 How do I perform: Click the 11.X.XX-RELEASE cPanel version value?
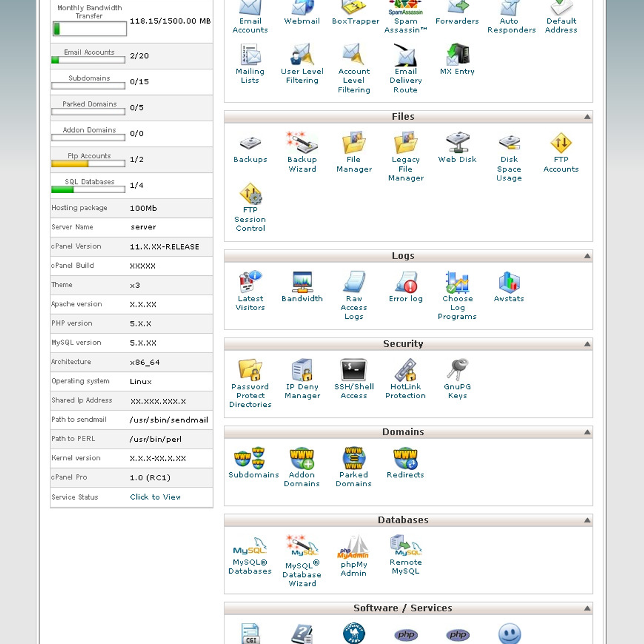pyautogui.click(x=164, y=247)
